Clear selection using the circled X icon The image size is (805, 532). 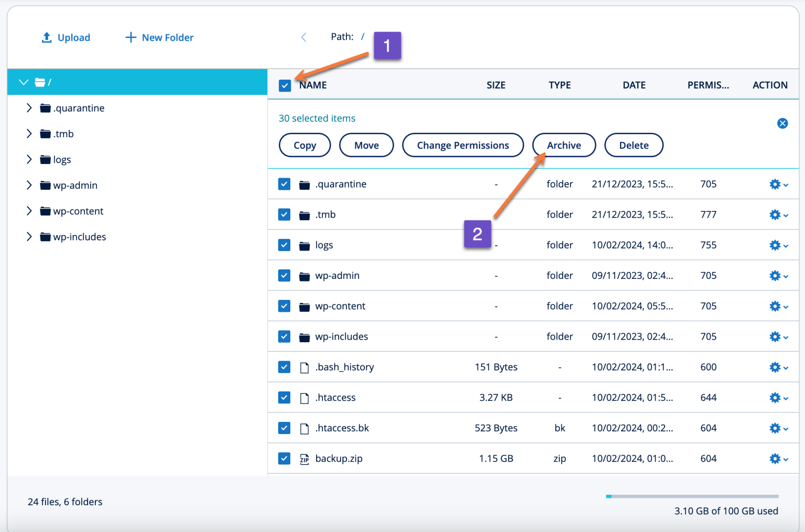(782, 123)
